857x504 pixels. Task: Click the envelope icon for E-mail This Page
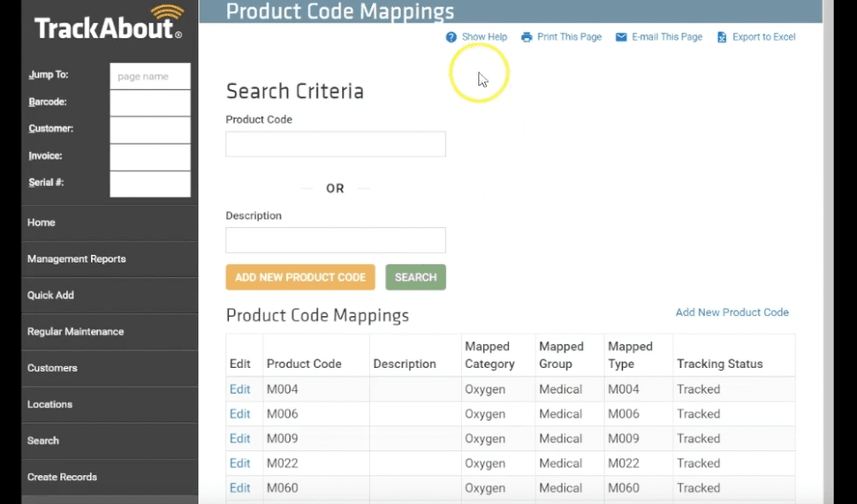pyautogui.click(x=621, y=37)
